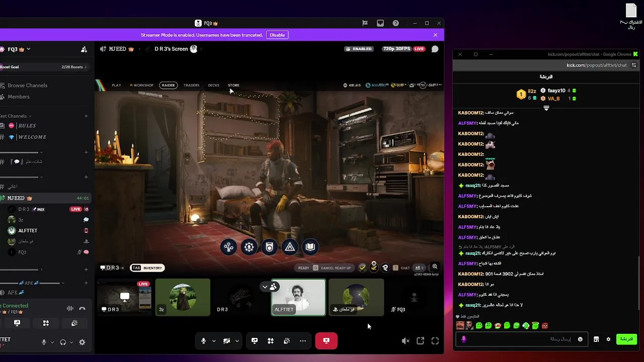Image resolution: width=644 pixels, height=362 pixels.
Task: Open Server Boost Goal progress bar
Action: (x=44, y=67)
